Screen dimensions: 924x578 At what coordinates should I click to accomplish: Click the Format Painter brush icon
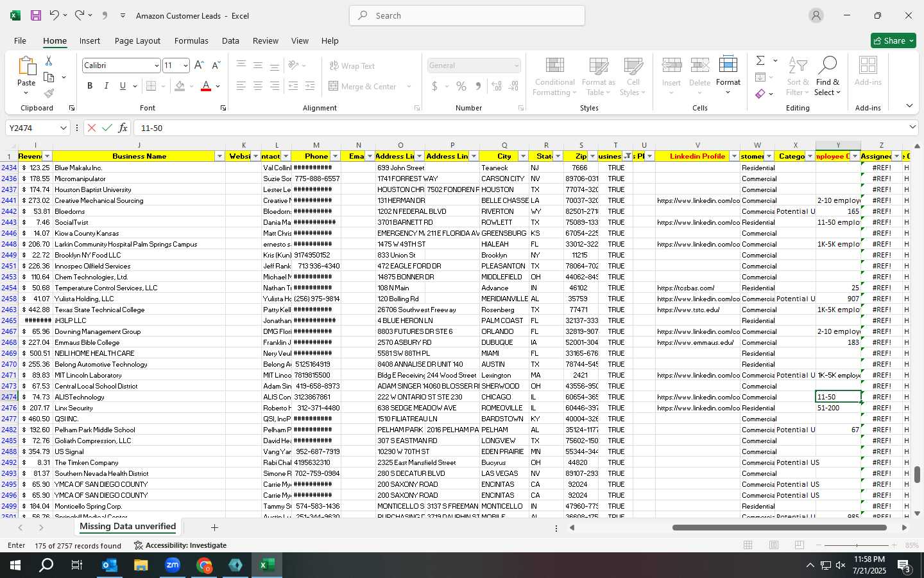(49, 93)
